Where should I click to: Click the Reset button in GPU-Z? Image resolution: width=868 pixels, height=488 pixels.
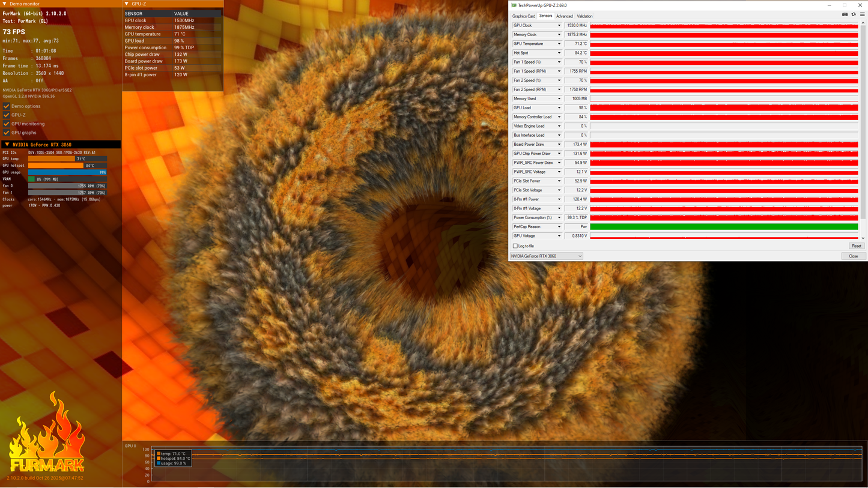tap(857, 246)
